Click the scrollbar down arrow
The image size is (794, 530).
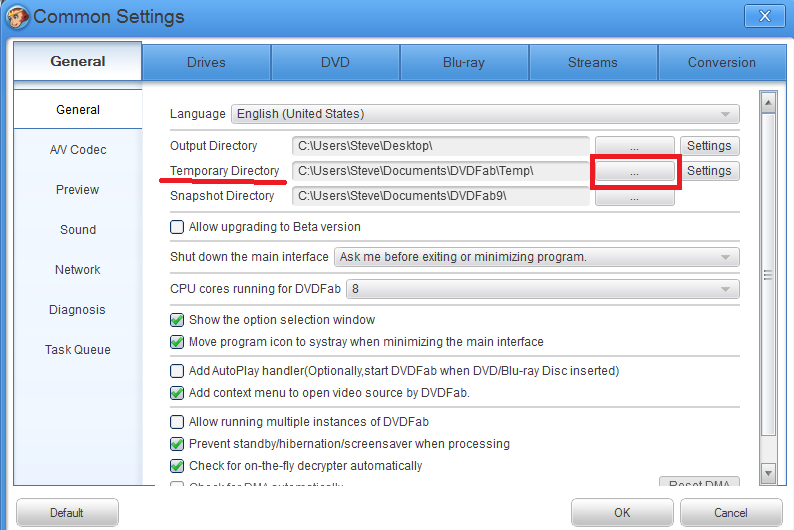tap(768, 473)
